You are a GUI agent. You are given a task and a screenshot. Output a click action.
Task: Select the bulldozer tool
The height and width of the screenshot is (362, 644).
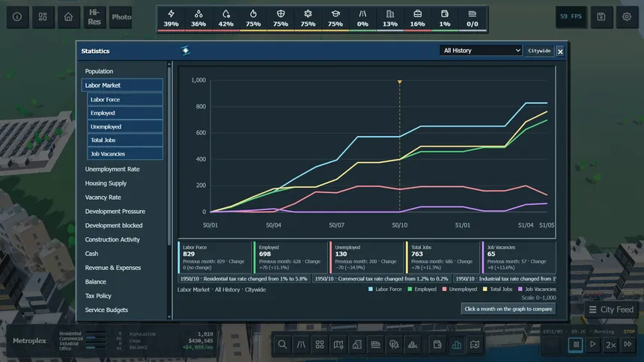pos(413,344)
